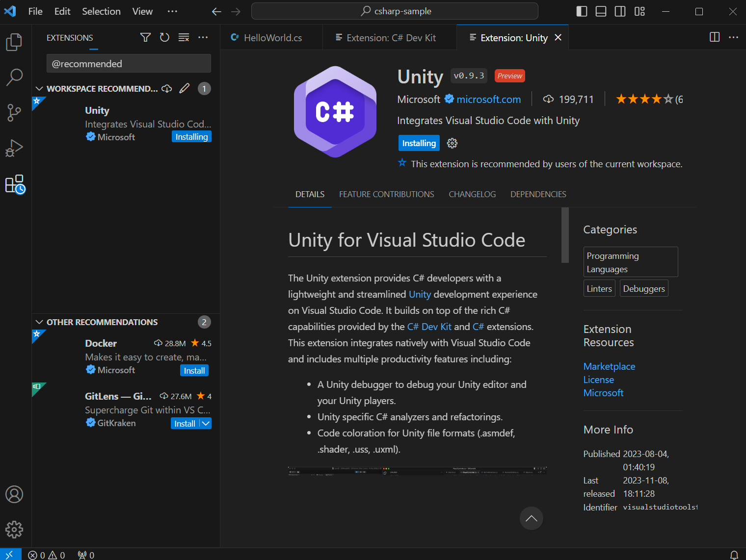Open editor more actions ellipsis
This screenshot has width=746, height=560.
pos(734,37)
